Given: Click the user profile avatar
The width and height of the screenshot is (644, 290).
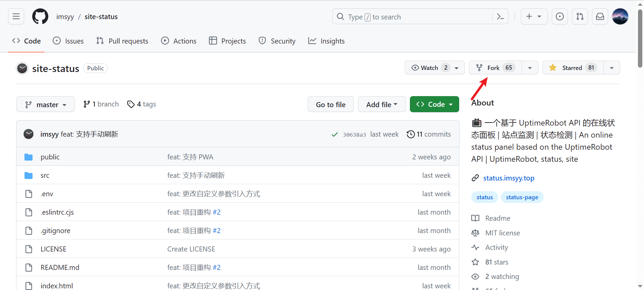Looking at the screenshot, I should pos(620,16).
